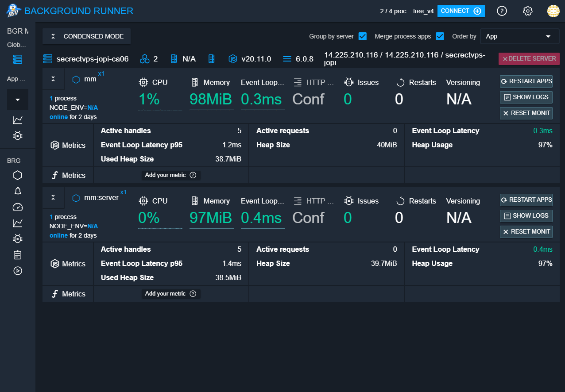The image size is (565, 392).
Task: Toggle the Merge process apps checkbox
Action: coord(440,36)
